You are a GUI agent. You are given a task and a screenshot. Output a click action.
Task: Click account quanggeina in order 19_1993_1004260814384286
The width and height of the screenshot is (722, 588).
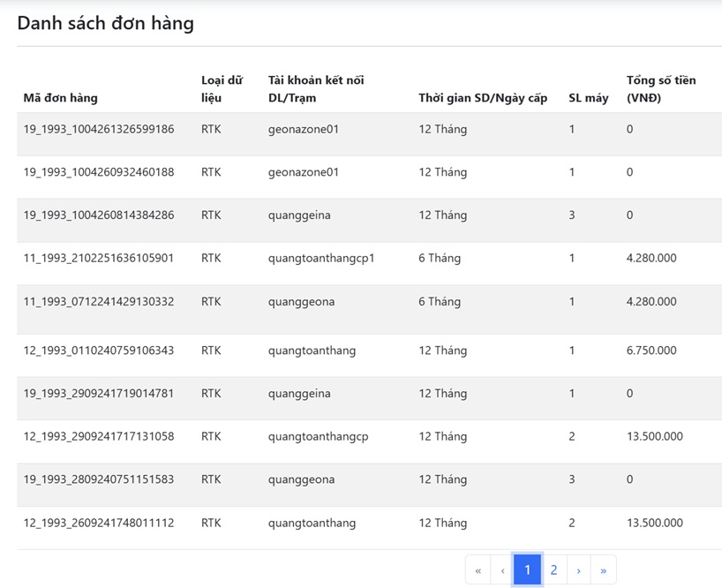coord(299,215)
